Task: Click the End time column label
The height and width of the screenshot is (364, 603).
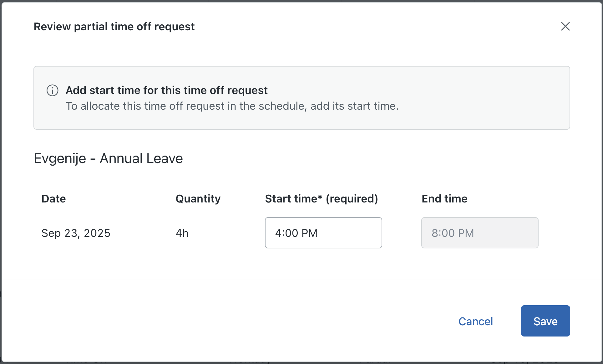Action: [x=444, y=199]
